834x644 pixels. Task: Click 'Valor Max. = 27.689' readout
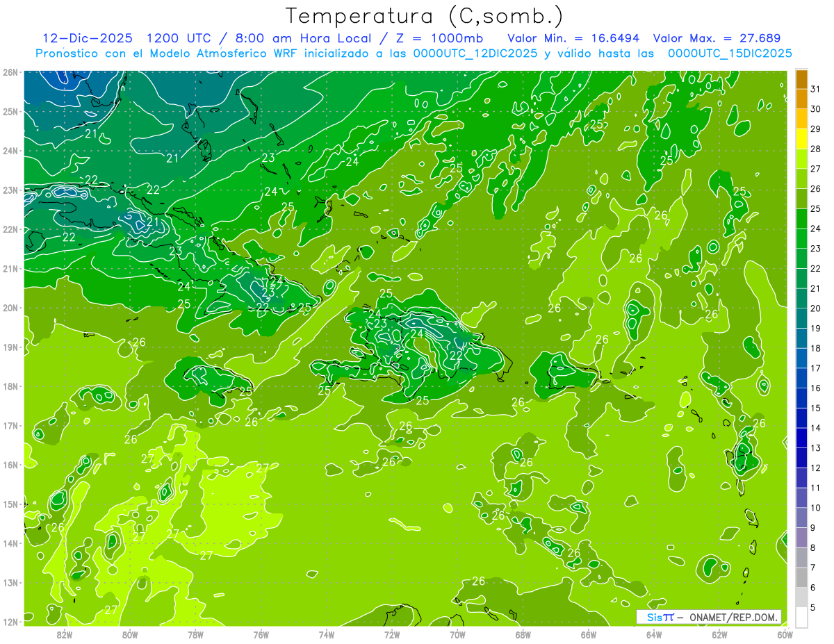coord(717,38)
